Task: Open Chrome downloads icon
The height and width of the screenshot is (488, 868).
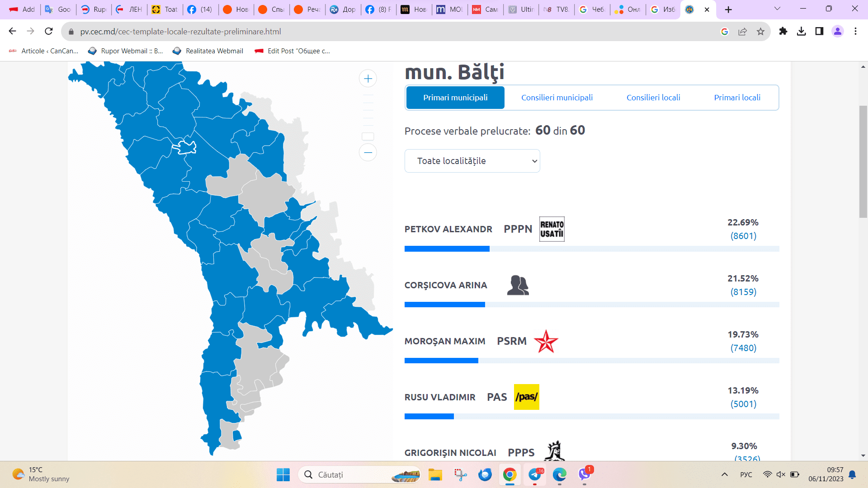Action: click(x=801, y=31)
